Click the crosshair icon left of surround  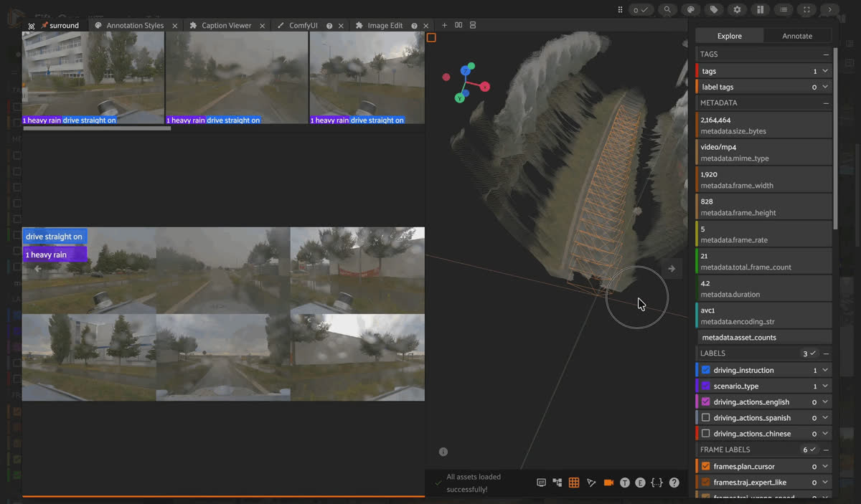coord(32,26)
